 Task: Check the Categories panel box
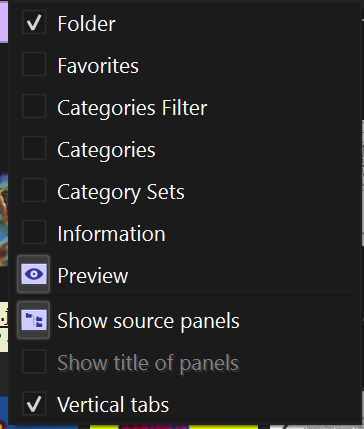point(34,148)
